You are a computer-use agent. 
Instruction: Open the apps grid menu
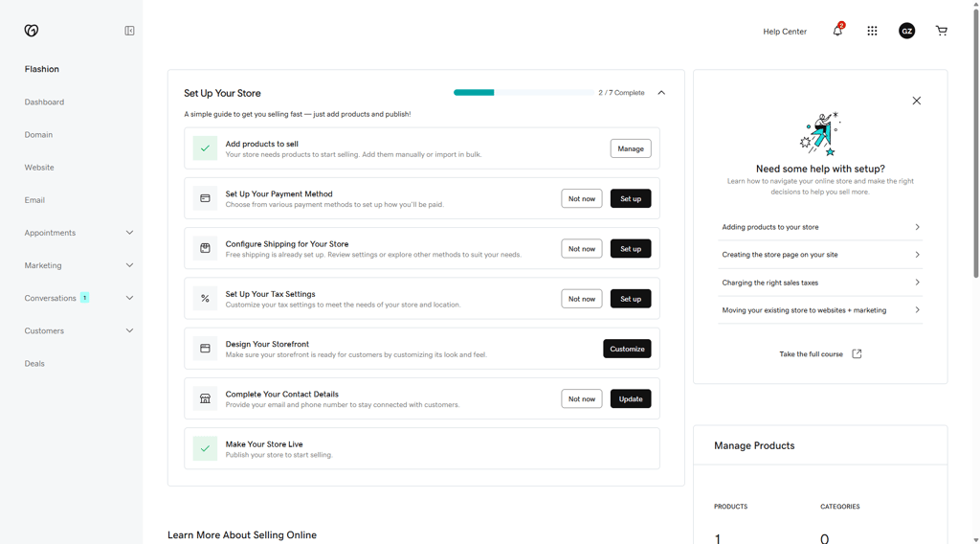pyautogui.click(x=872, y=31)
